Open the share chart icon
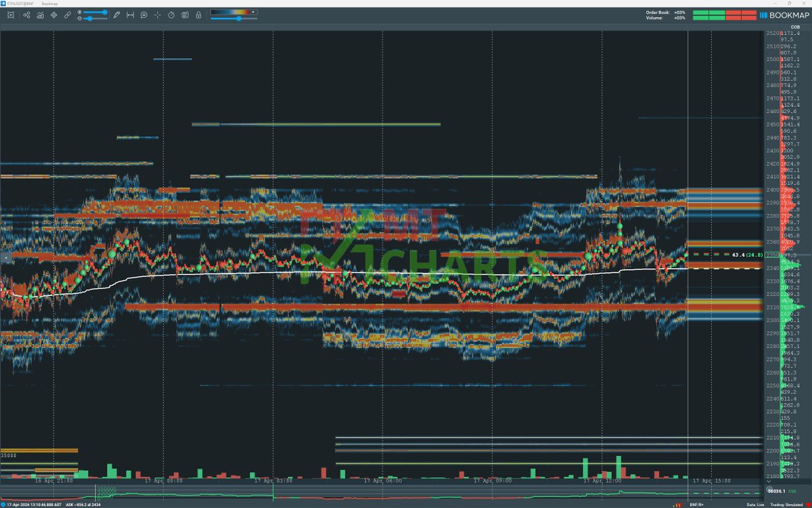Screen dimensions: 812x508 tap(26, 15)
